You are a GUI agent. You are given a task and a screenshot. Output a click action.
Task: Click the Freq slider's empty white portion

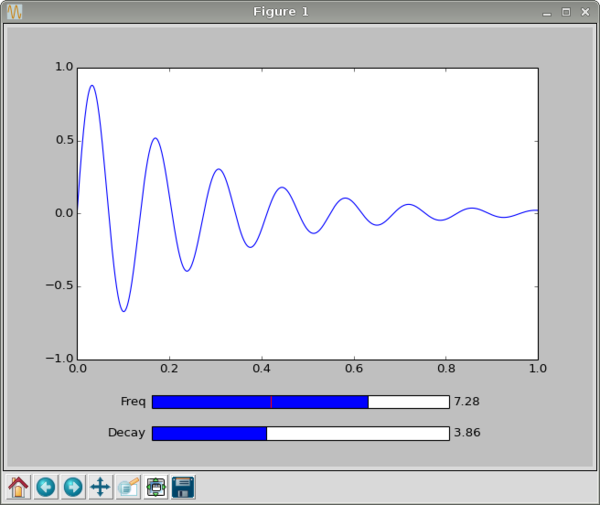[x=408, y=402]
